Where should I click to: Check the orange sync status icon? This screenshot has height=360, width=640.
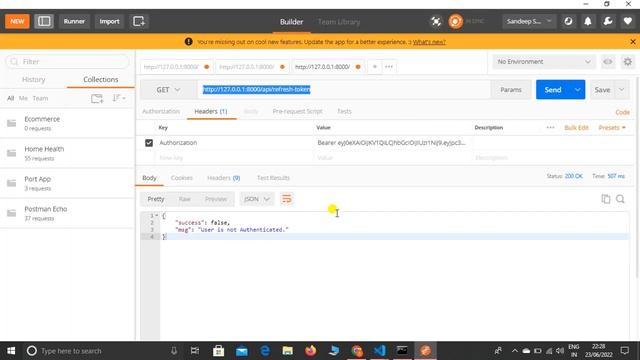456,21
